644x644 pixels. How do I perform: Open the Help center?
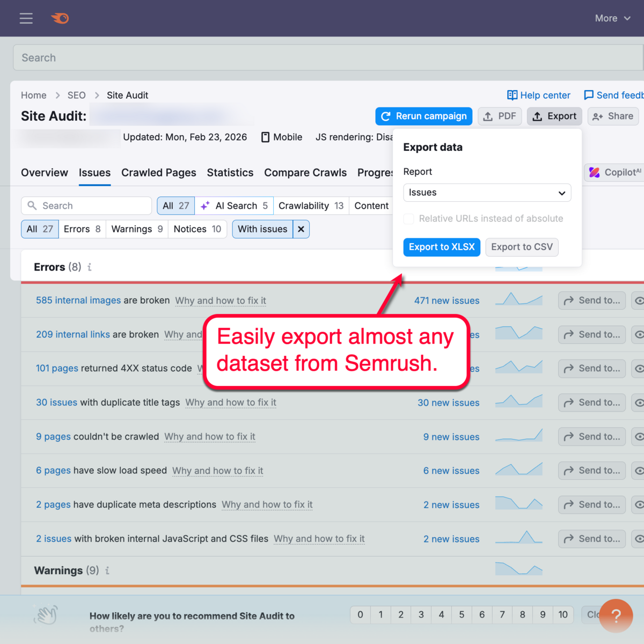pos(538,95)
